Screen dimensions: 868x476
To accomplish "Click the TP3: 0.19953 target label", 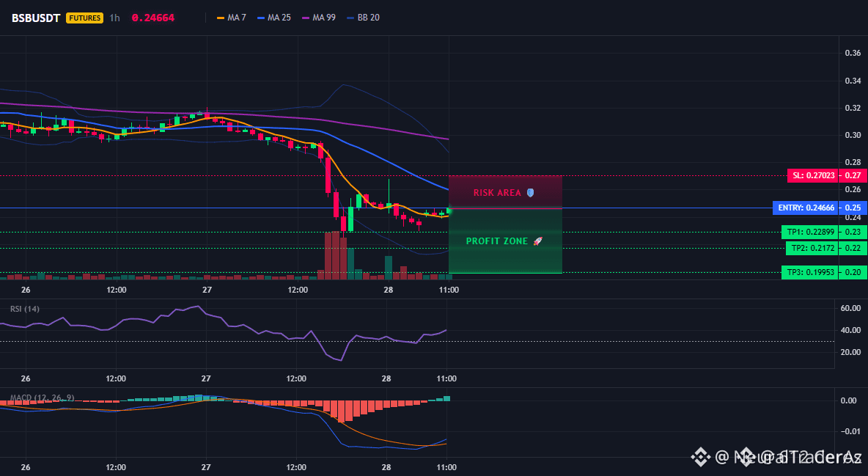I will pyautogui.click(x=810, y=272).
